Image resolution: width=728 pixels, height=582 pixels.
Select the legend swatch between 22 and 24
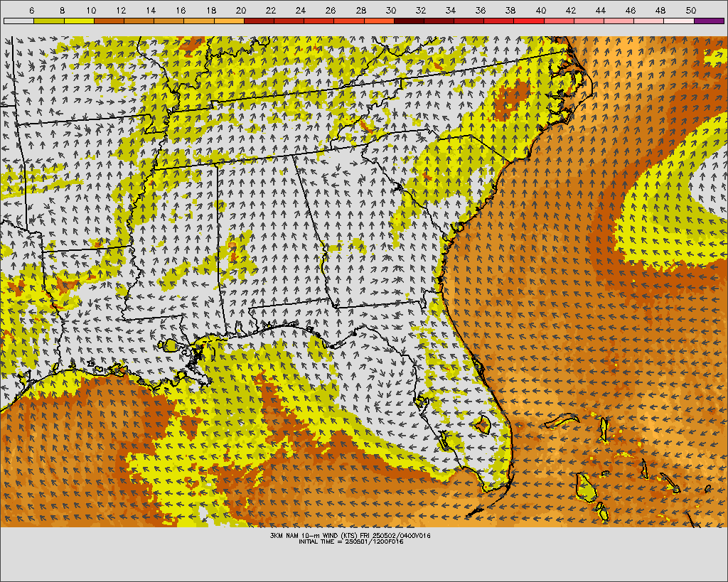click(289, 21)
